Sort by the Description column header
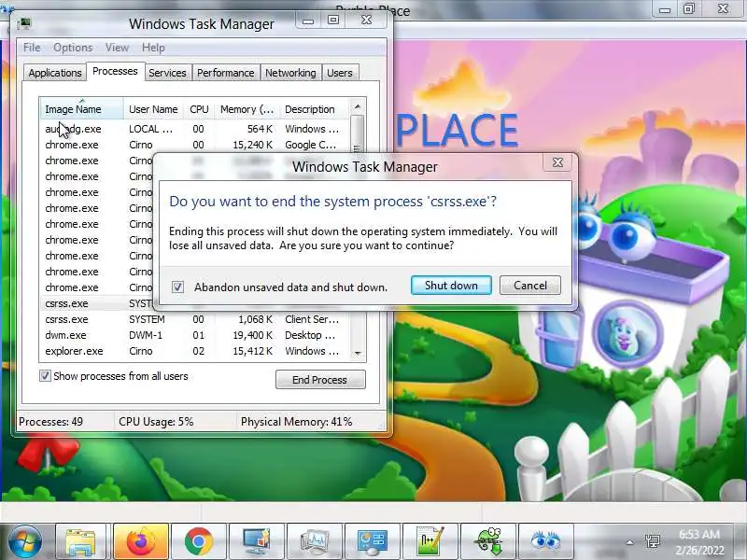The height and width of the screenshot is (560, 747). coord(315,109)
